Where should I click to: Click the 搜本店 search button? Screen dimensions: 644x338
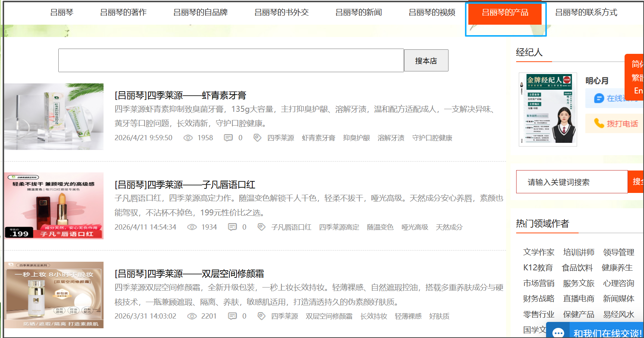pyautogui.click(x=426, y=61)
